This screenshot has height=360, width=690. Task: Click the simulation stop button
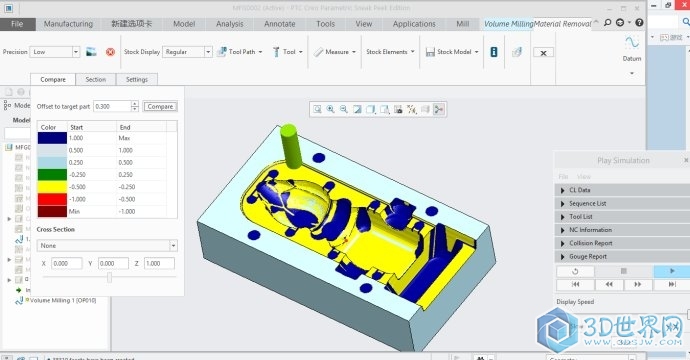click(x=623, y=271)
